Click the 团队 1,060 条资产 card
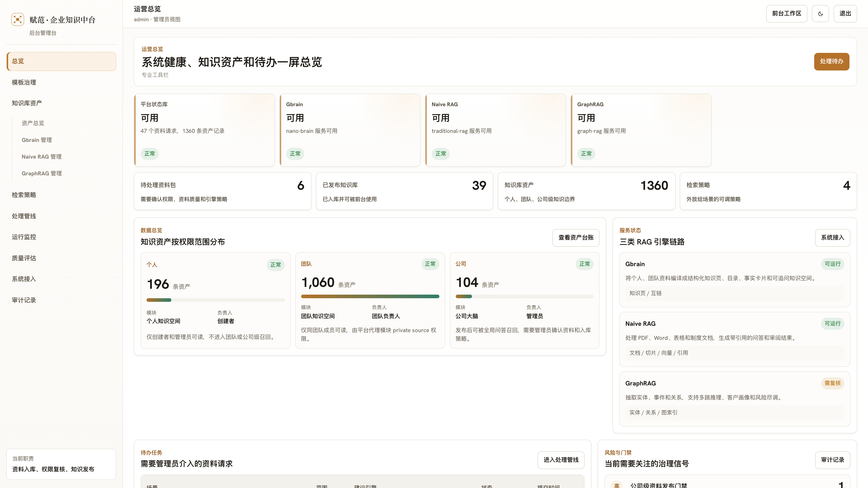Image resolution: width=868 pixels, height=488 pixels. (x=370, y=300)
